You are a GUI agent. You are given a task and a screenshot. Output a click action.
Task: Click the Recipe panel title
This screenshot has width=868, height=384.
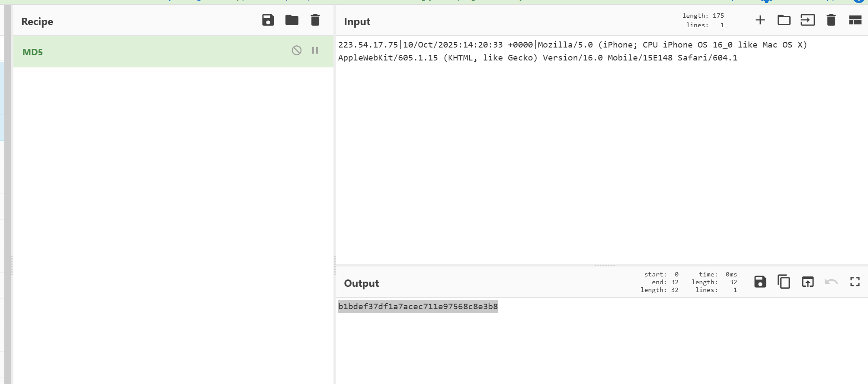[x=37, y=22]
